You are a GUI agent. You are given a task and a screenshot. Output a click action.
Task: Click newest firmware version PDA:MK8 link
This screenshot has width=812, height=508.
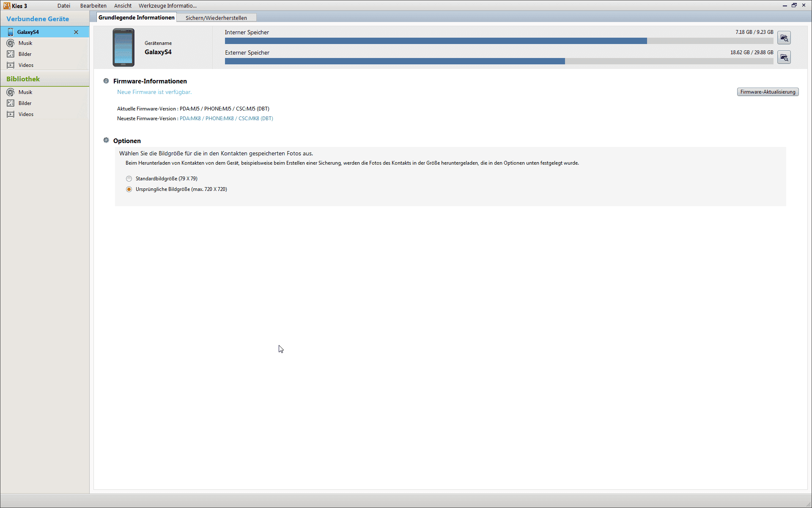click(x=226, y=119)
